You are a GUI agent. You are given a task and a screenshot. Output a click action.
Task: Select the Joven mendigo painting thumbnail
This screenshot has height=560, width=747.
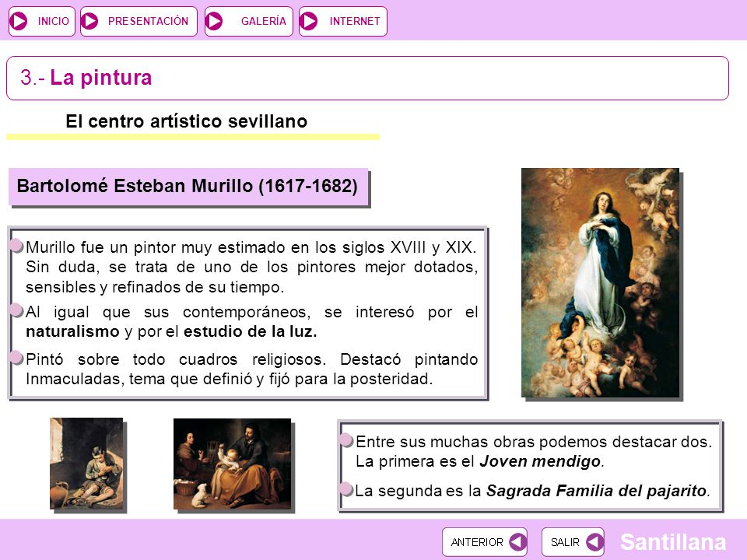click(86, 464)
